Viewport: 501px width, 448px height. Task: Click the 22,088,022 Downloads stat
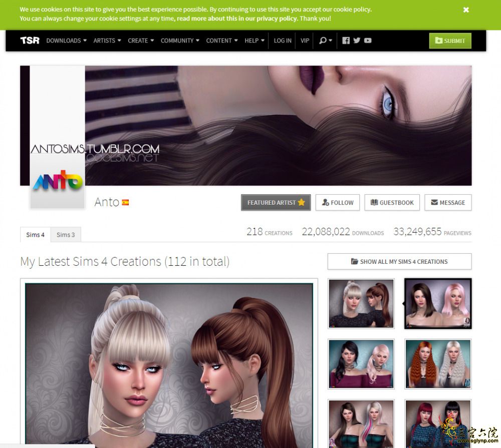coord(343,232)
